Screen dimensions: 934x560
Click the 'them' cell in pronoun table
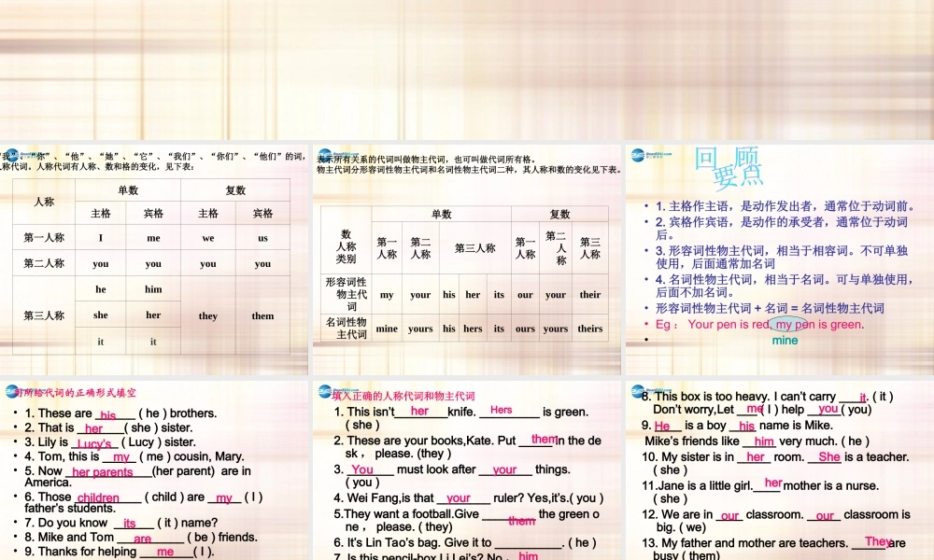(x=262, y=315)
